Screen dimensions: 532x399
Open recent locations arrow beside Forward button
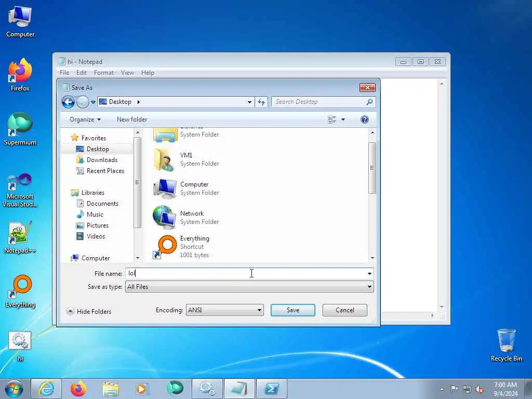coord(93,102)
